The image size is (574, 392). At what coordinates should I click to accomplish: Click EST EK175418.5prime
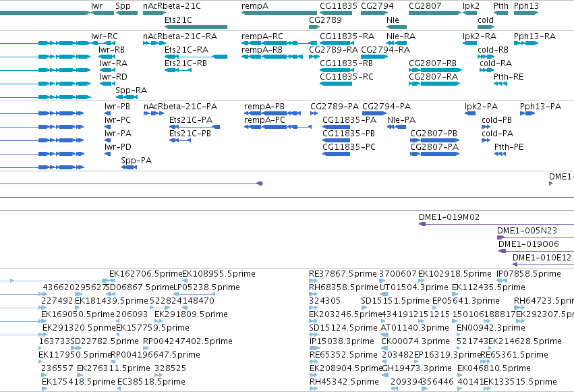tap(78, 382)
